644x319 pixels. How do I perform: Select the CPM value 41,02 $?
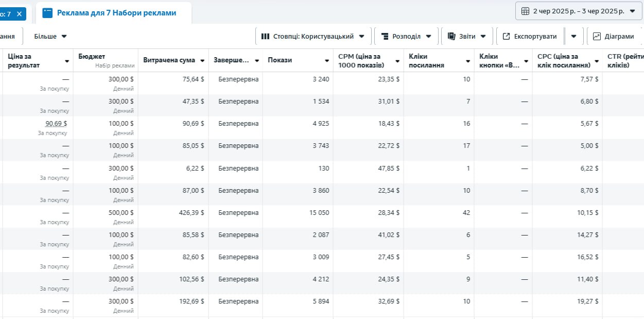click(x=389, y=235)
